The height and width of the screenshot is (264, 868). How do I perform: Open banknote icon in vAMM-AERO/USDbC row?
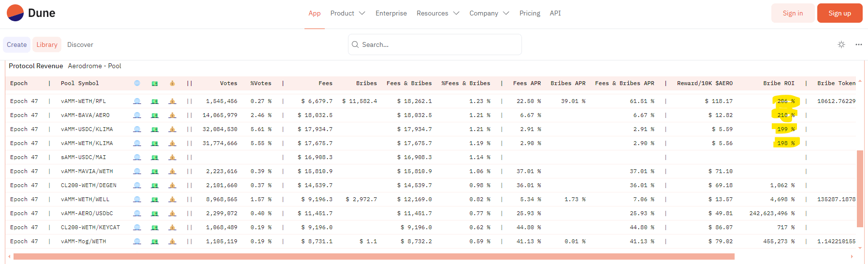point(155,213)
